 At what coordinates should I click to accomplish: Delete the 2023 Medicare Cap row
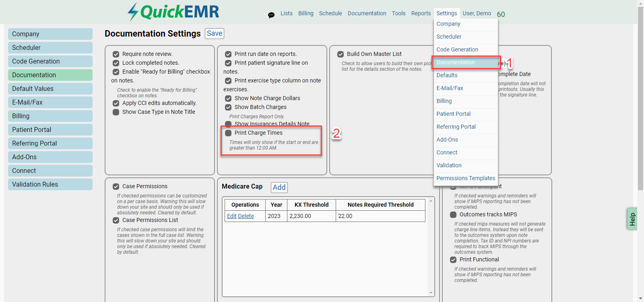click(x=246, y=216)
